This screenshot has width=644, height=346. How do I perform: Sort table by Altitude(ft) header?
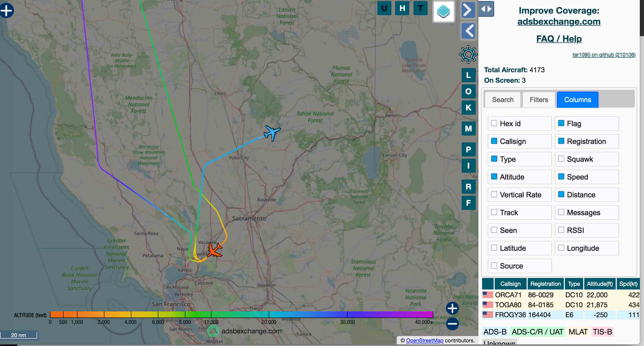pos(600,284)
